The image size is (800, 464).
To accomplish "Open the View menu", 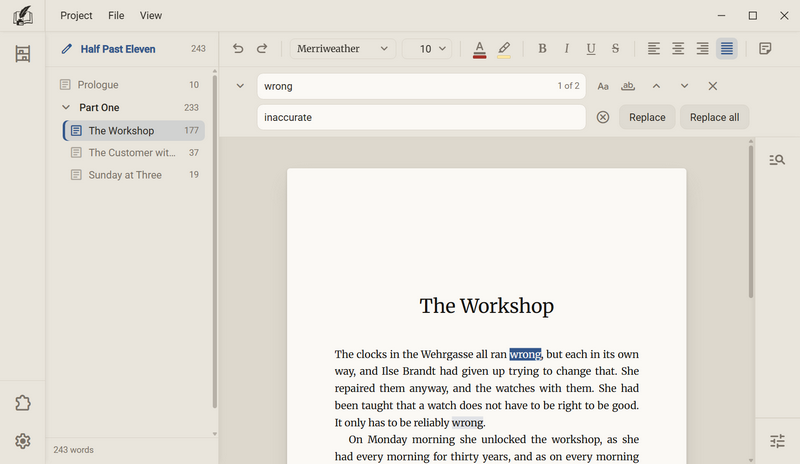I will [151, 15].
